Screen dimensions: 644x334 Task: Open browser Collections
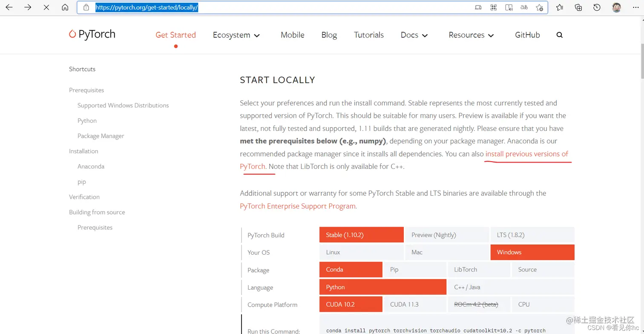578,7
